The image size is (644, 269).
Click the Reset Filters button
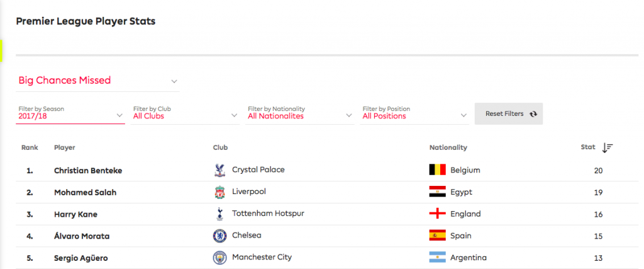pyautogui.click(x=508, y=114)
